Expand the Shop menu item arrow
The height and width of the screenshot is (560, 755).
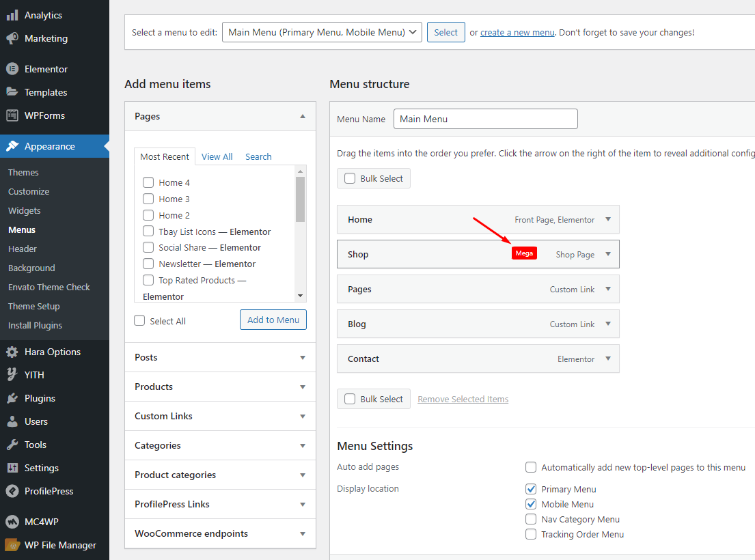[607, 254]
